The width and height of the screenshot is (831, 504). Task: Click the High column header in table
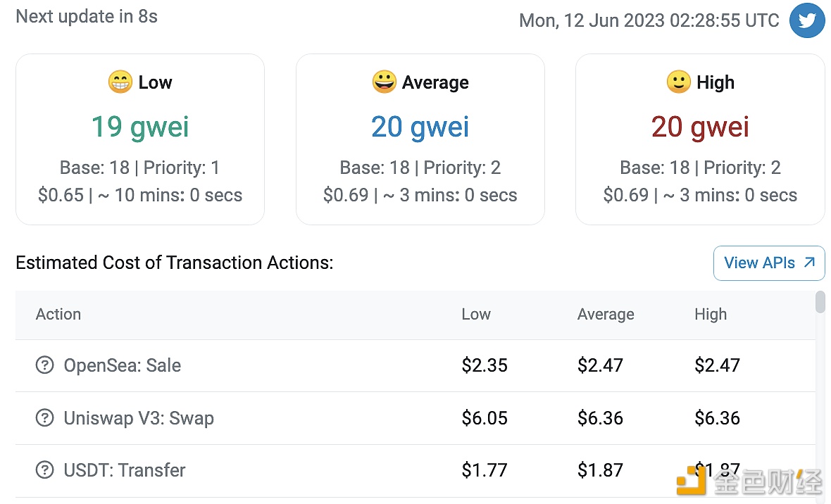[x=711, y=314]
